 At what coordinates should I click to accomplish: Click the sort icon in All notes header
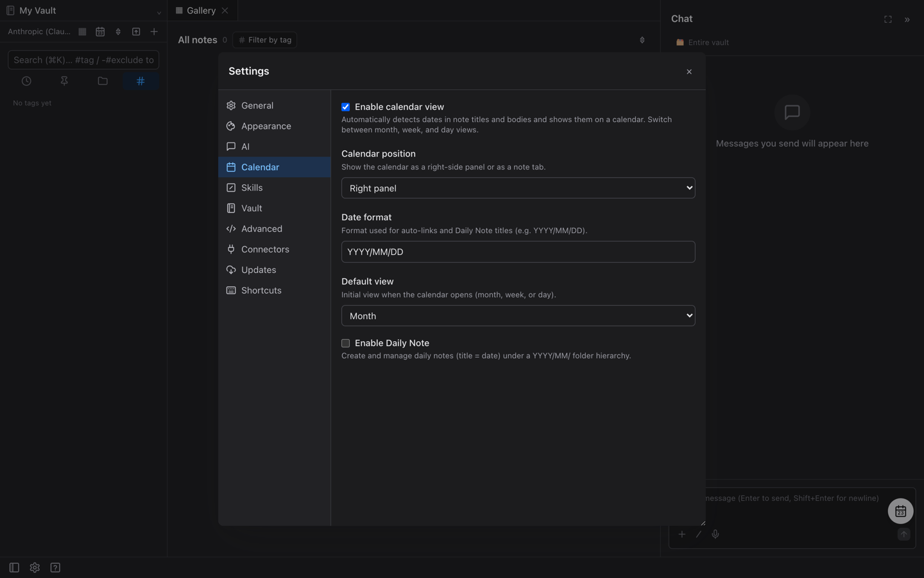point(642,40)
